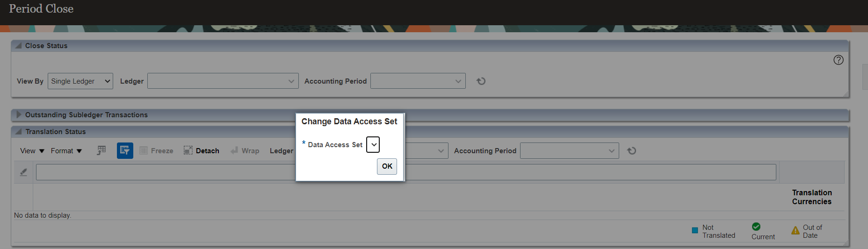Toggle the Query By Example filter icon
The width and height of the screenshot is (868, 249).
(125, 150)
